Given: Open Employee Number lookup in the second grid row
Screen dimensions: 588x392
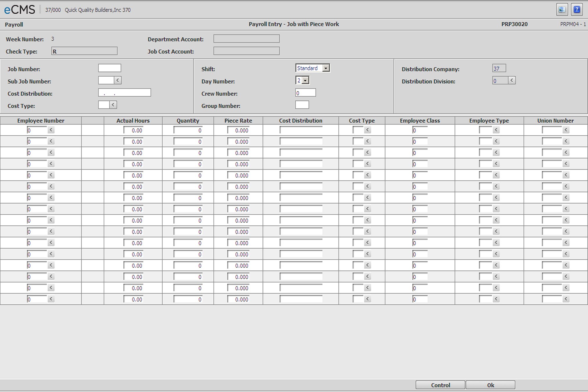Looking at the screenshot, I should click(x=51, y=141).
